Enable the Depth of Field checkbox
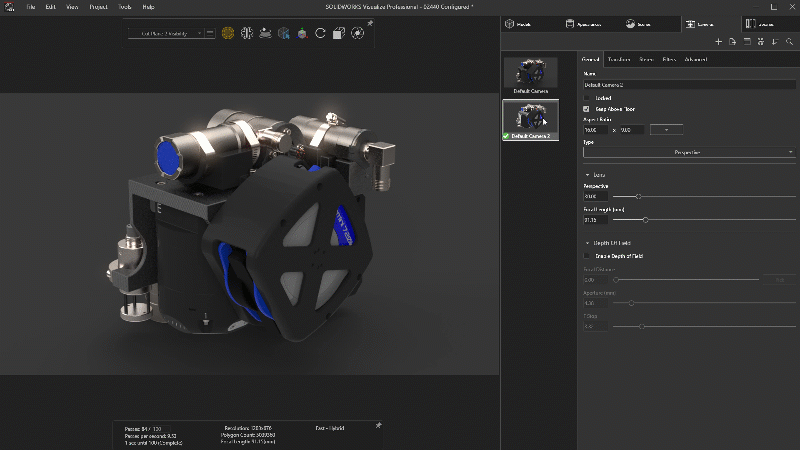The image size is (800, 450). pos(587,256)
